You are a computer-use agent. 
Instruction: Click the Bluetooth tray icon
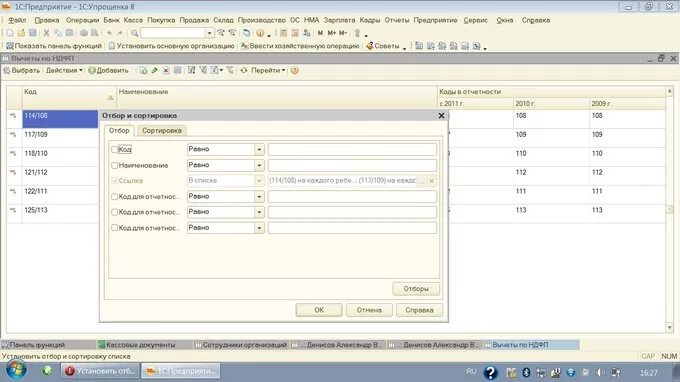[526, 372]
